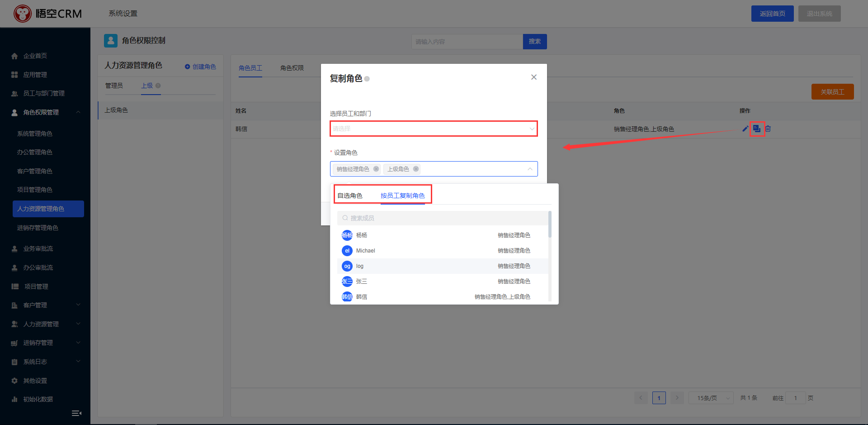Click the 返回首页 button
The height and width of the screenshot is (425, 868).
tap(773, 14)
